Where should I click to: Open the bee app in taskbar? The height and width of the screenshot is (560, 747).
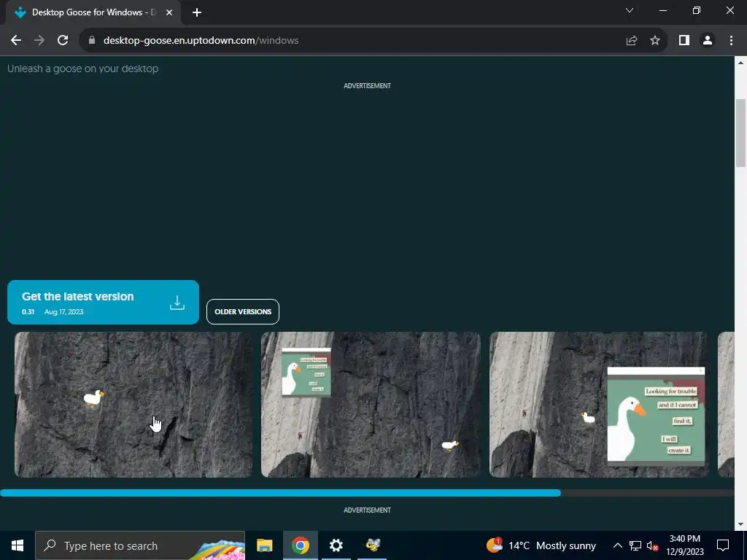click(x=373, y=545)
